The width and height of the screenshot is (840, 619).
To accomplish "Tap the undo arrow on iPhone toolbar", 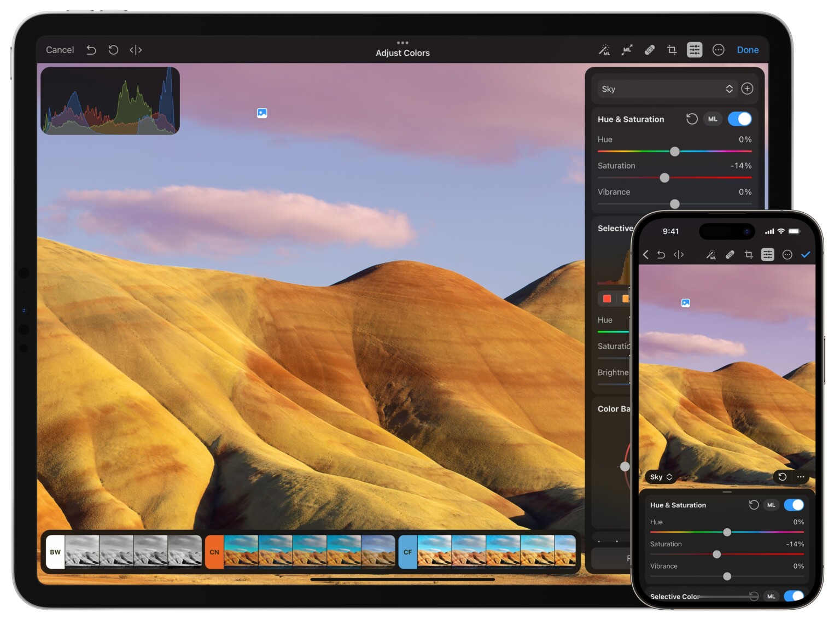I will coord(661,254).
